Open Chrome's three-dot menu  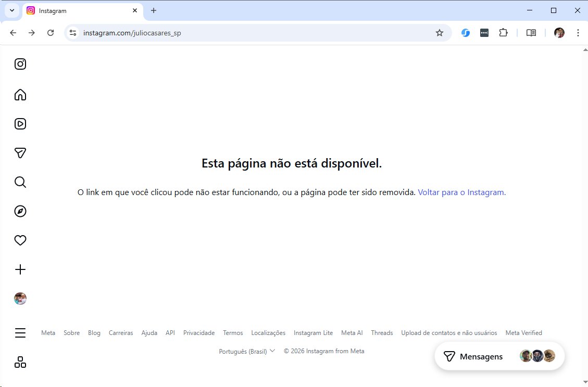click(x=578, y=32)
